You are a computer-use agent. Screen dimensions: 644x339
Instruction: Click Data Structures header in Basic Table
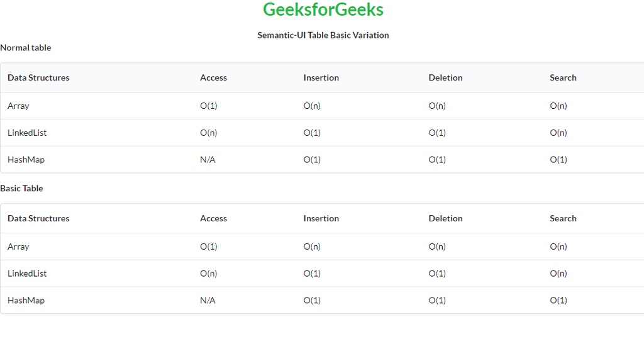[38, 219]
